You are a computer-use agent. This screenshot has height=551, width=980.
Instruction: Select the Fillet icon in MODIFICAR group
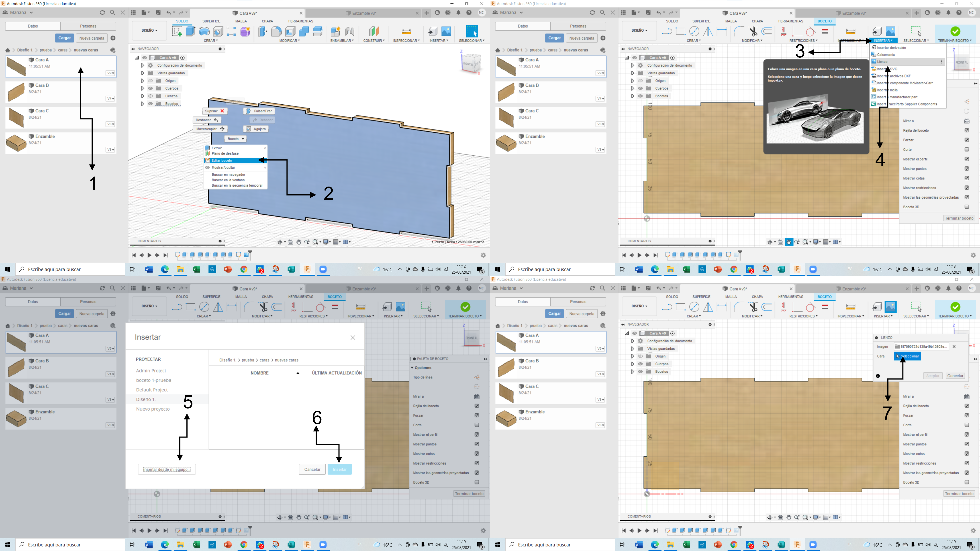coord(277,31)
